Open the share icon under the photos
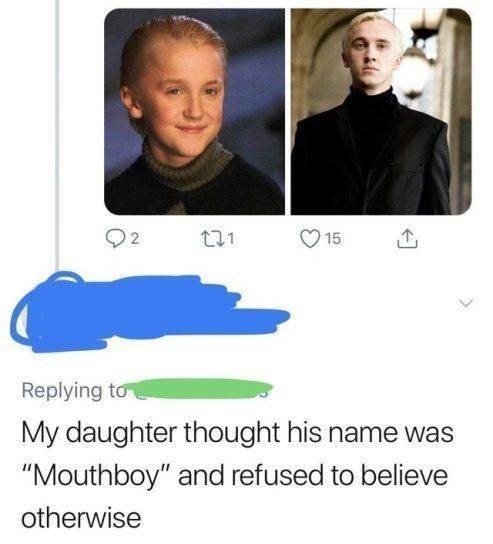 tap(407, 239)
